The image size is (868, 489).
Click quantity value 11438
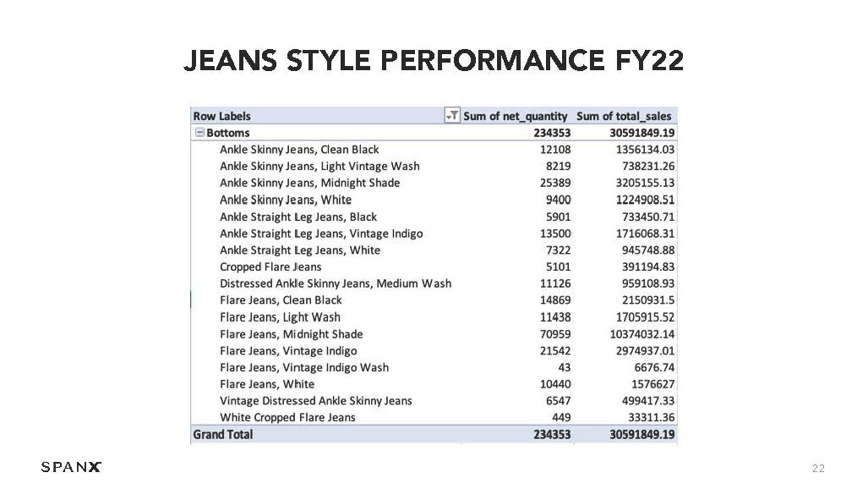555,317
